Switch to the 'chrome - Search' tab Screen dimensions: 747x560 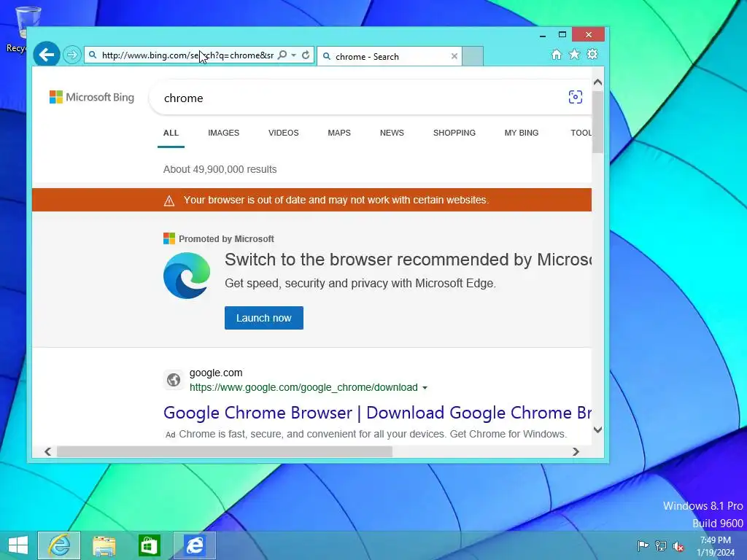click(x=390, y=56)
